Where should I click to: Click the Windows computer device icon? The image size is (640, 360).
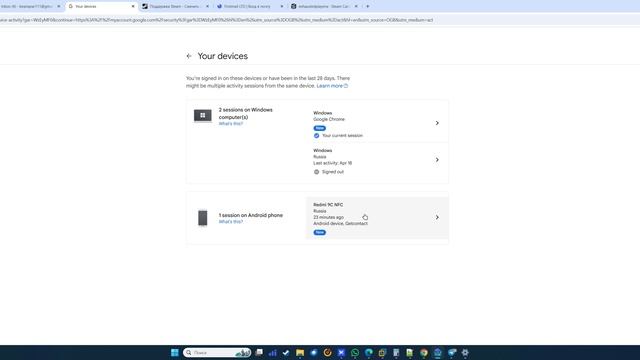202,116
